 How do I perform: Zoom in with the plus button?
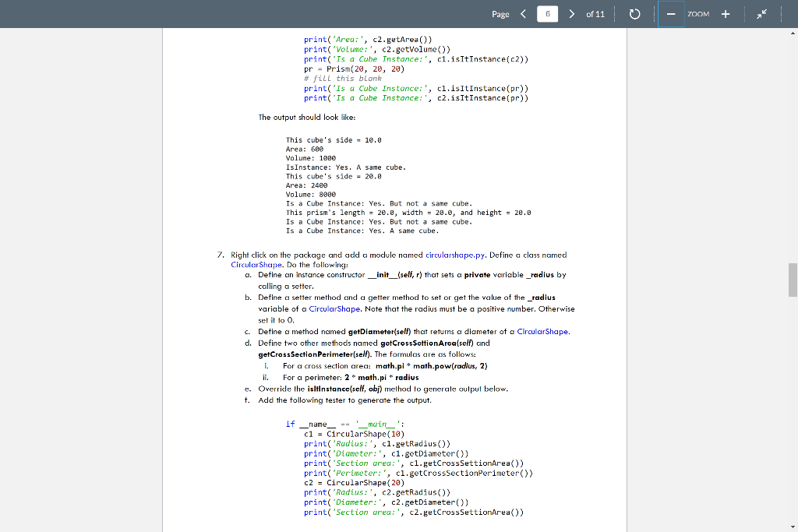(726, 14)
